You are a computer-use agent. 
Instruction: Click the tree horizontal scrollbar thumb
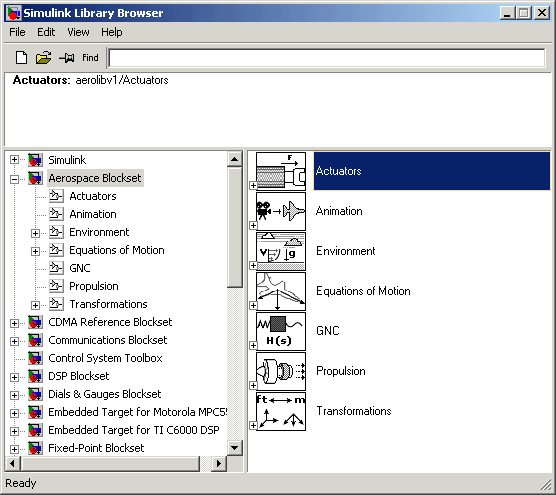[x=110, y=463]
